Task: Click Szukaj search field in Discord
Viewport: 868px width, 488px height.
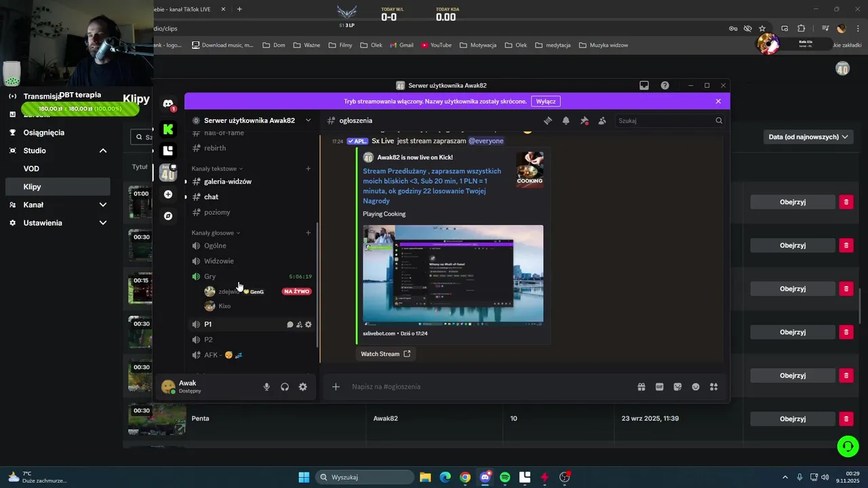Action: coord(670,121)
